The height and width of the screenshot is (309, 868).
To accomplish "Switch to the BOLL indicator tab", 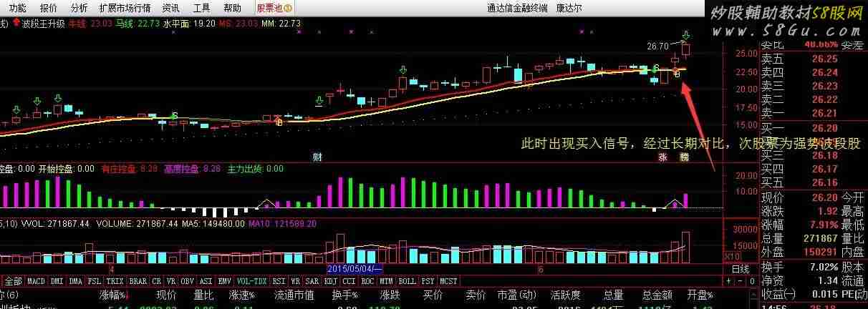I will 407,281.
